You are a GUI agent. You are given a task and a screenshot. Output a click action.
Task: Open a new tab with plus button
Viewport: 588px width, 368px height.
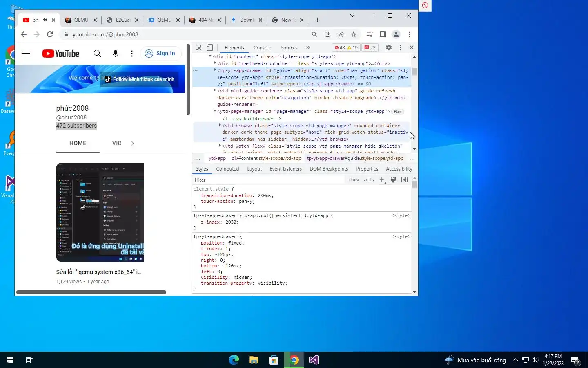click(317, 20)
